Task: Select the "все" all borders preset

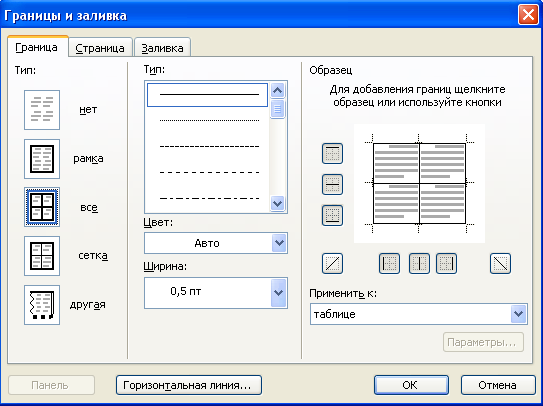Action: 42,207
